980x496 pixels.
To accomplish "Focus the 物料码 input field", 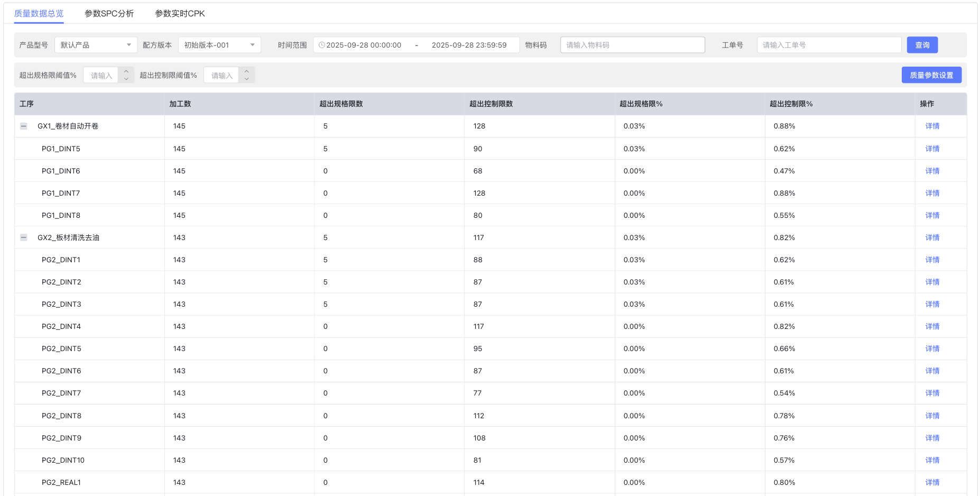I will [x=632, y=45].
